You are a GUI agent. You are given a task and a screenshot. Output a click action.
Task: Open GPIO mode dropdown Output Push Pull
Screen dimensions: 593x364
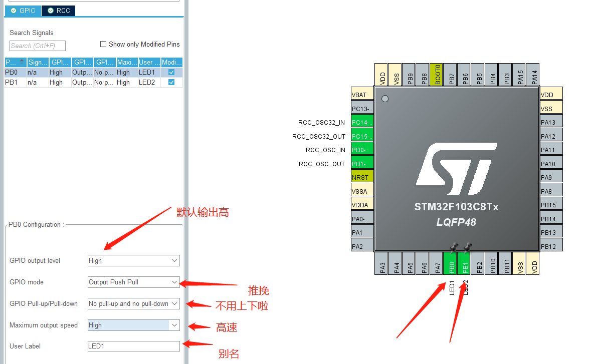(133, 282)
